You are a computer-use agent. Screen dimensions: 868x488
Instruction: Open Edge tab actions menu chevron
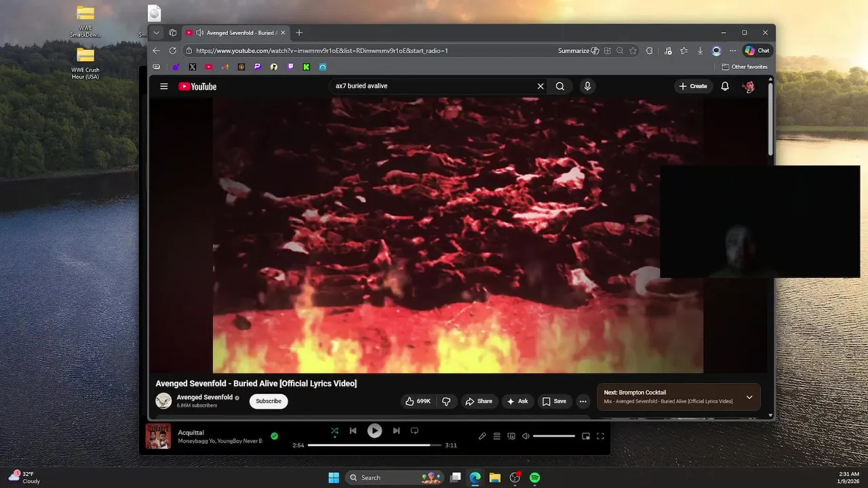157,33
